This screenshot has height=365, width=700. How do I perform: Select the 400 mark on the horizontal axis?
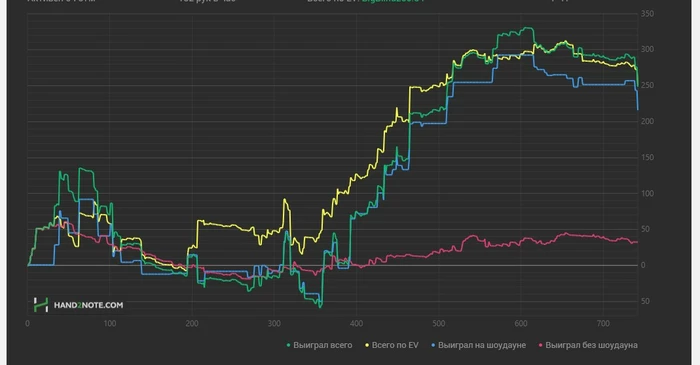pos(356,324)
